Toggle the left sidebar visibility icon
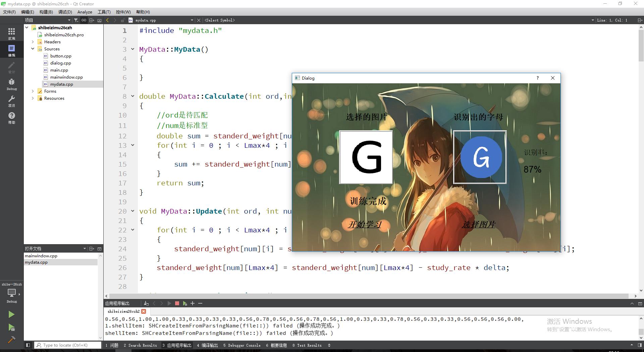The image size is (644, 352). pyautogui.click(x=28, y=345)
